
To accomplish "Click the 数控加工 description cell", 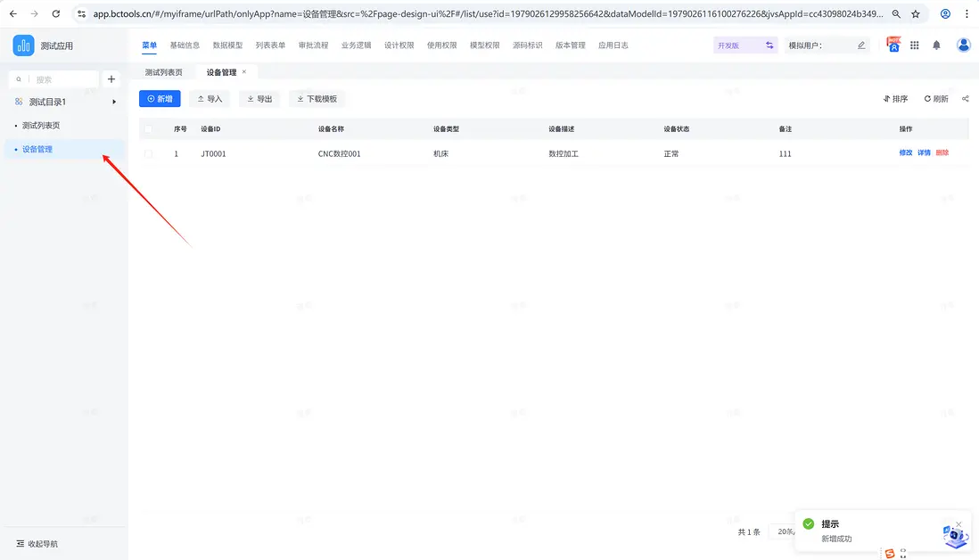I will tap(564, 153).
